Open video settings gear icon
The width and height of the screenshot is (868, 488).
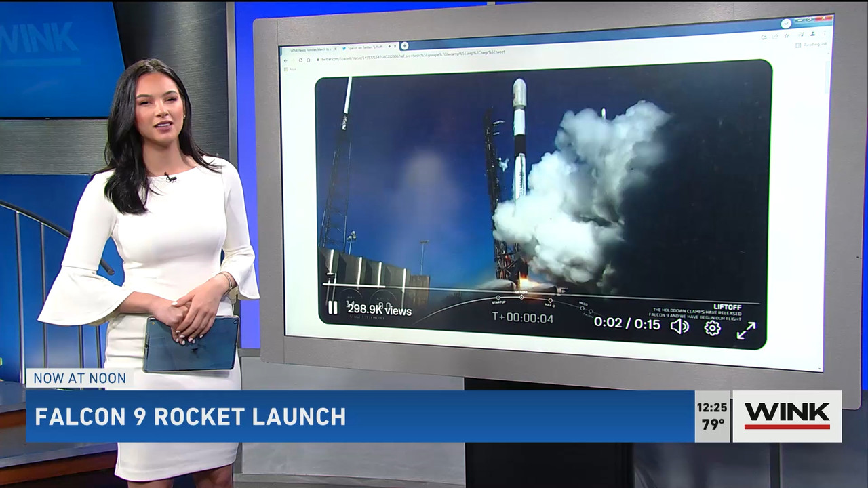[712, 328]
